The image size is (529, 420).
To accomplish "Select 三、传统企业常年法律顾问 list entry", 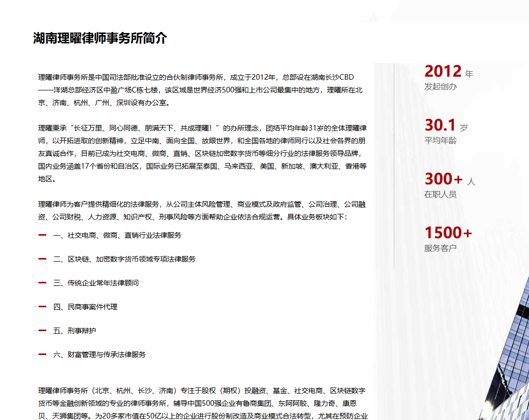I will (x=96, y=283).
